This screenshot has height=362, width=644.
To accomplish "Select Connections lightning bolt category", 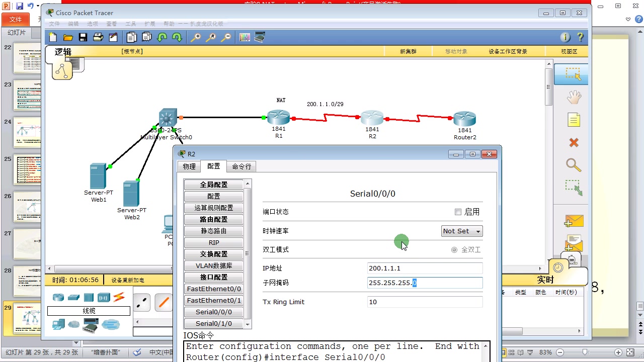I will click(x=119, y=297).
